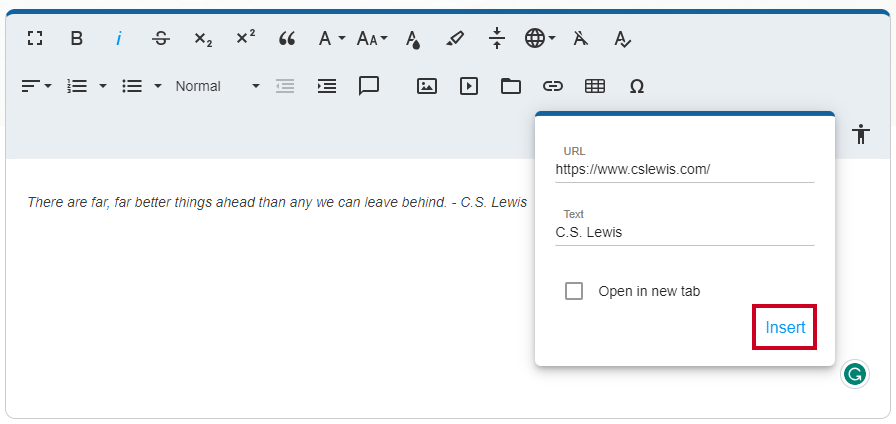Click the Insert button
Screen dimensions: 896x424
(x=785, y=327)
